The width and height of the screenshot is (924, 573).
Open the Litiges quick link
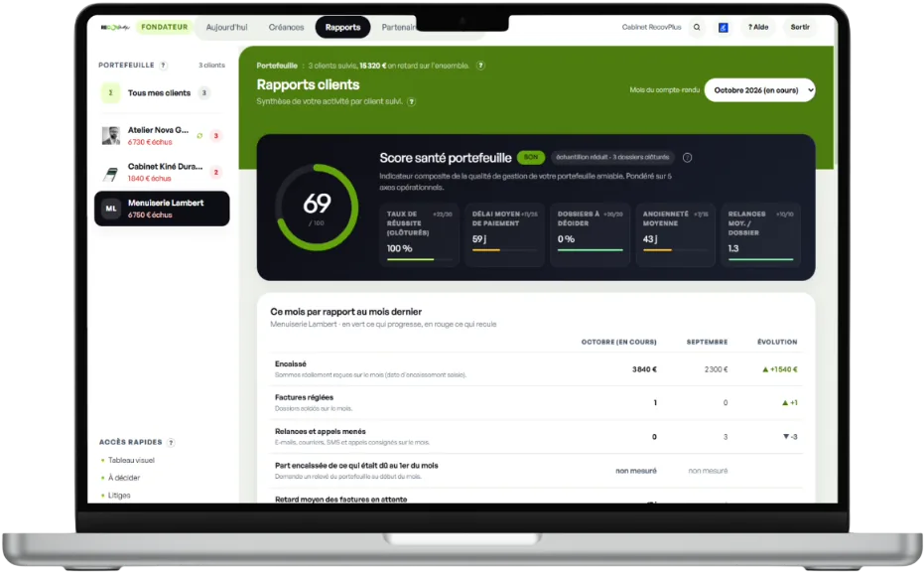point(118,496)
